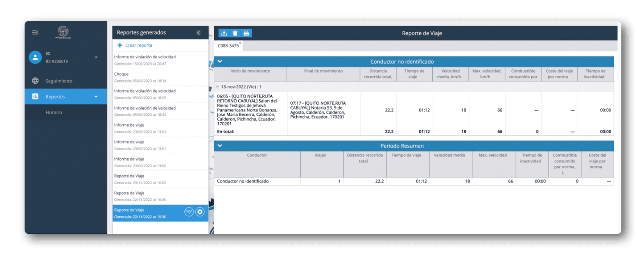Viewport: 644px width, 265px height.
Task: Click the print report icon
Action: click(246, 34)
